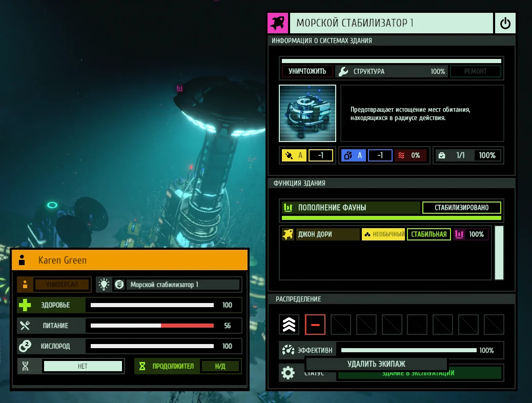Click the wrench structure icon
532x403 pixels.
[343, 71]
